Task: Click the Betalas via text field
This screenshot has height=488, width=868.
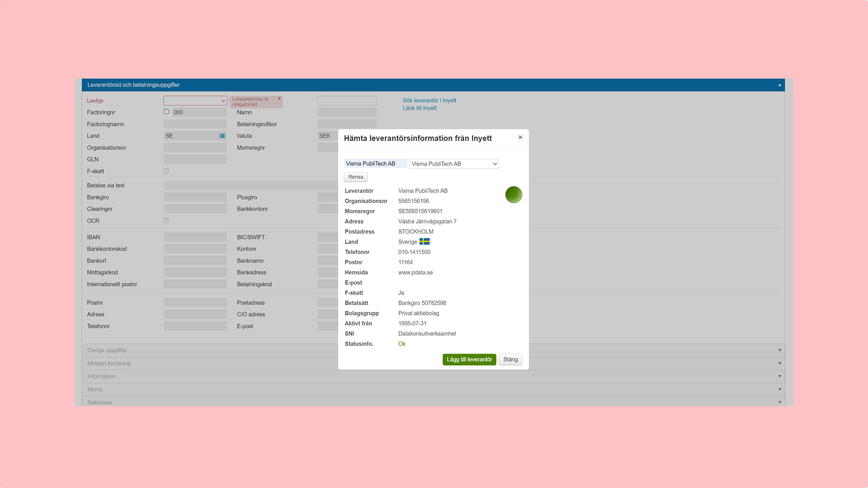Action: click(x=251, y=186)
